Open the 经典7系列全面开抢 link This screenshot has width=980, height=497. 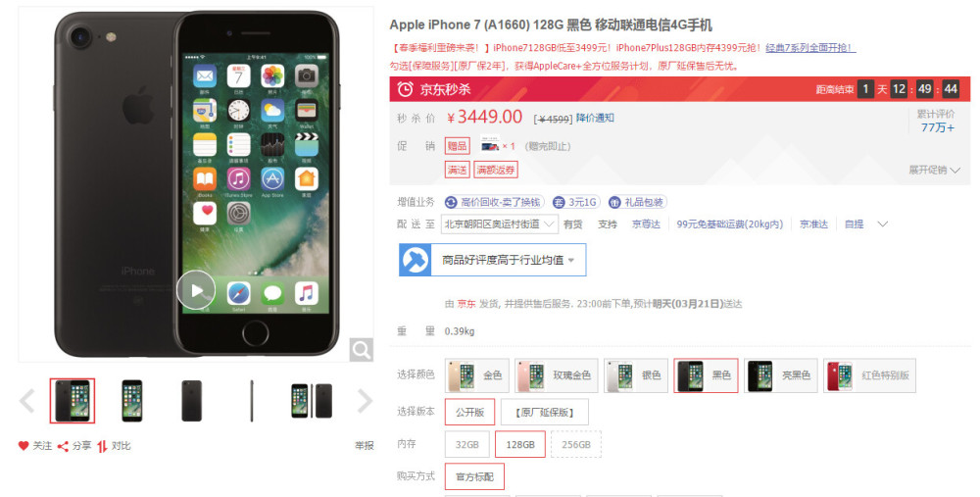(810, 48)
